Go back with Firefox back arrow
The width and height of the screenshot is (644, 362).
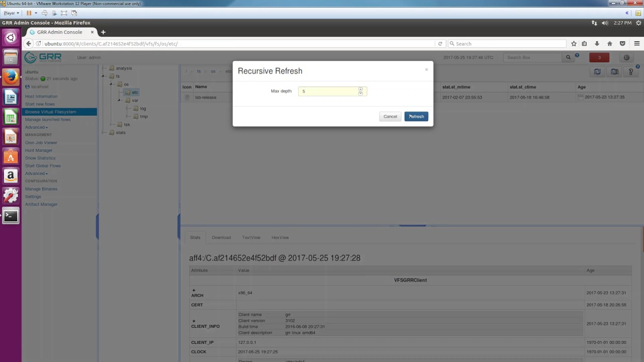(x=29, y=44)
